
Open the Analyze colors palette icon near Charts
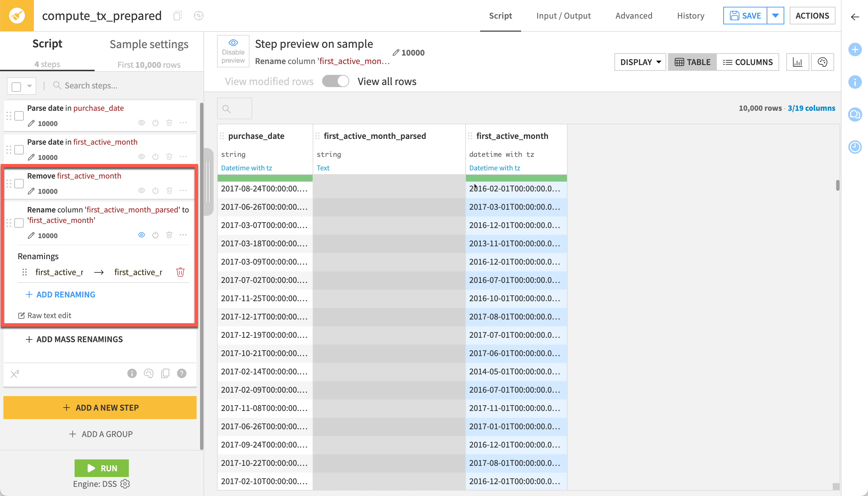tap(822, 62)
